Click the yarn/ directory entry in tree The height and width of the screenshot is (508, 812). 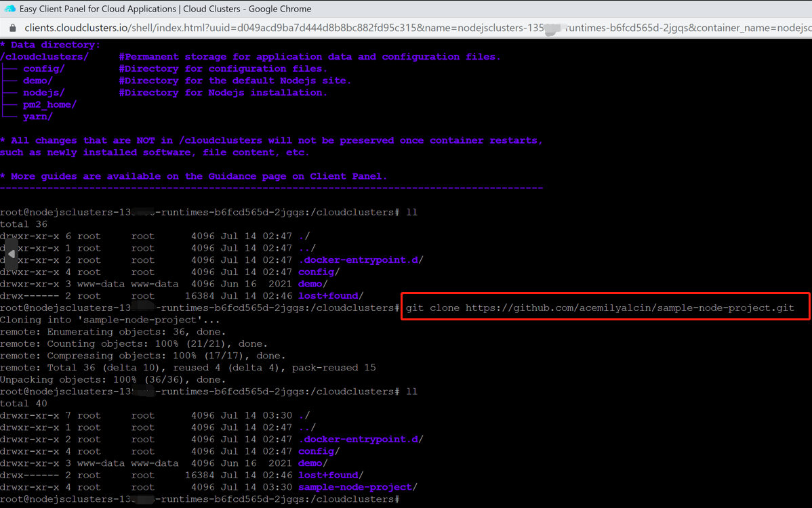(x=36, y=116)
